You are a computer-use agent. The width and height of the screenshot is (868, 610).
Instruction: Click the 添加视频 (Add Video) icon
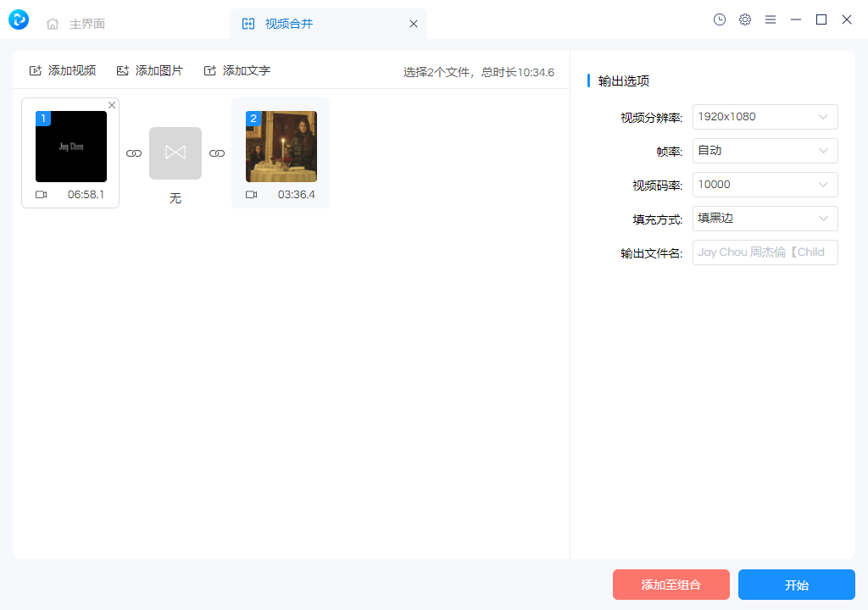point(37,71)
